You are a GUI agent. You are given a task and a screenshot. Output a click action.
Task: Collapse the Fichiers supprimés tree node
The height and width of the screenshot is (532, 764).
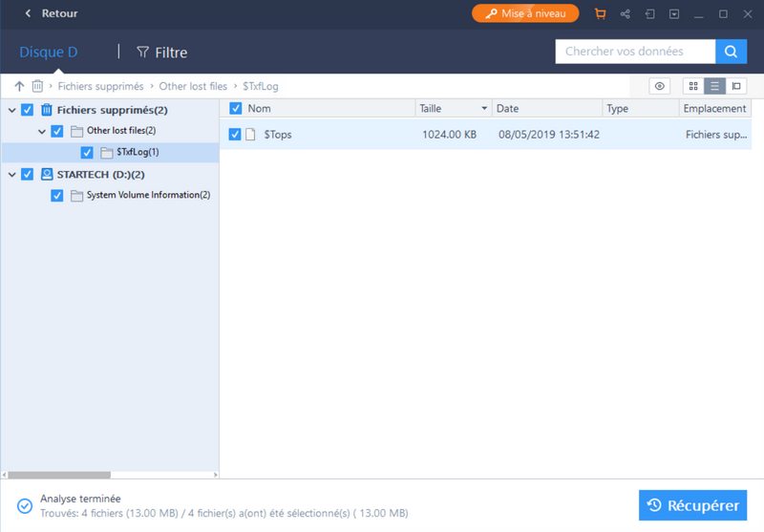tap(12, 111)
